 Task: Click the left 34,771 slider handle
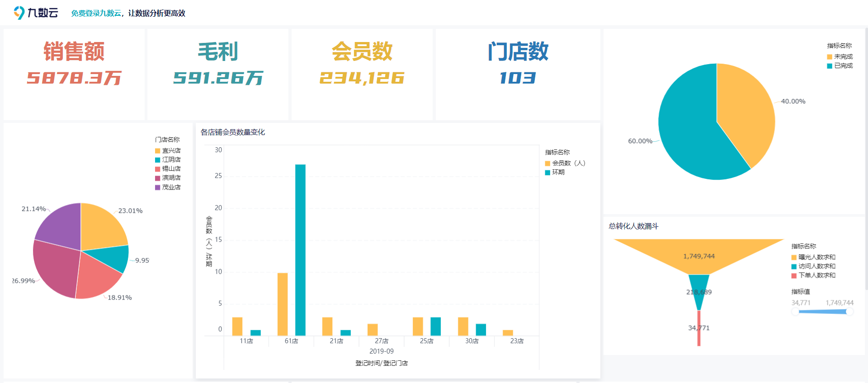point(795,312)
